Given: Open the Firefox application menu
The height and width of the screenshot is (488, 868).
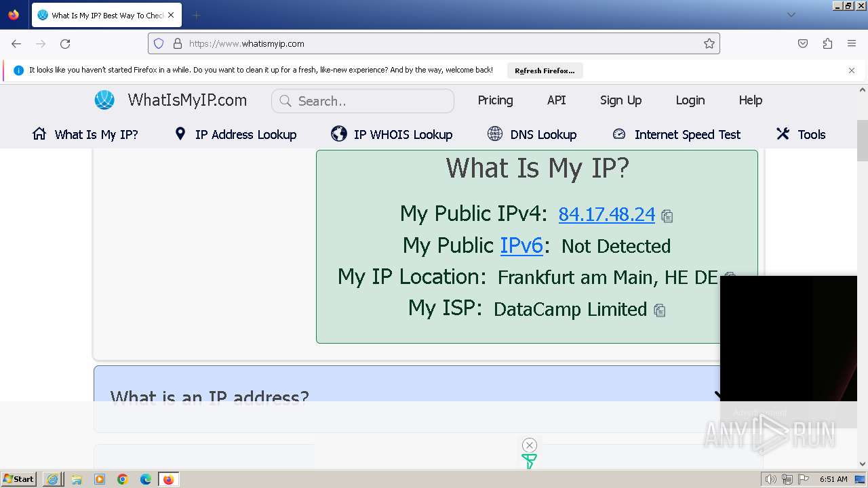Looking at the screenshot, I should click(852, 43).
